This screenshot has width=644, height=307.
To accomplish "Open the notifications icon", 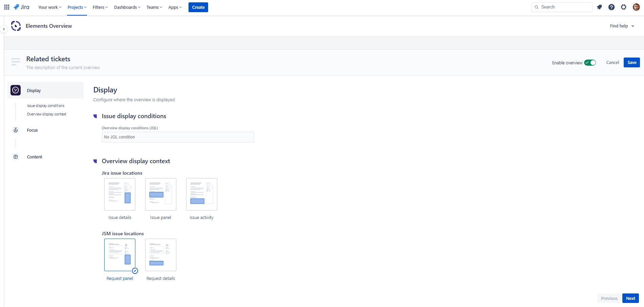I will click(599, 7).
